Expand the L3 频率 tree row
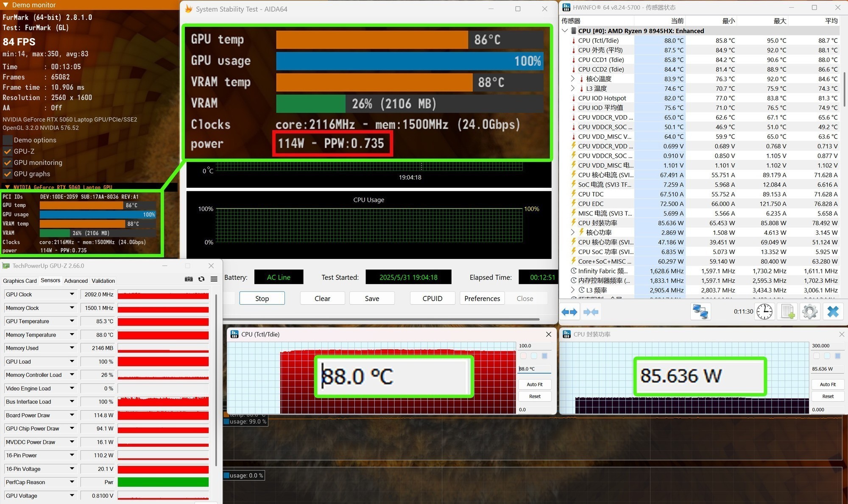Image resolution: width=848 pixels, height=504 pixels. tap(573, 290)
